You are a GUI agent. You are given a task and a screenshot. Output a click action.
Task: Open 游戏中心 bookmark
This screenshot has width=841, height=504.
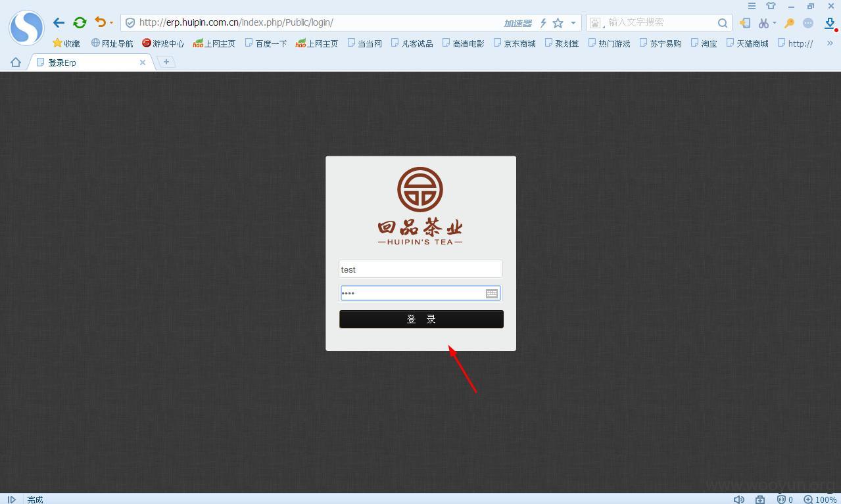coord(163,43)
